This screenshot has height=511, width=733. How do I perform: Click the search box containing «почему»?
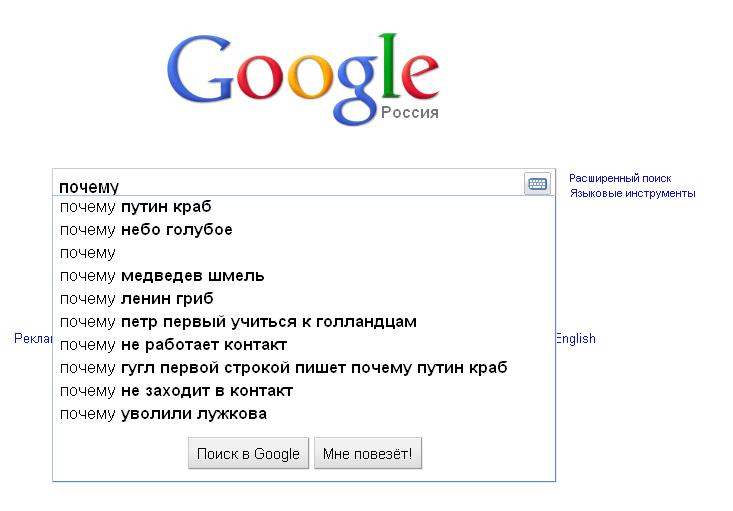tap(285, 186)
